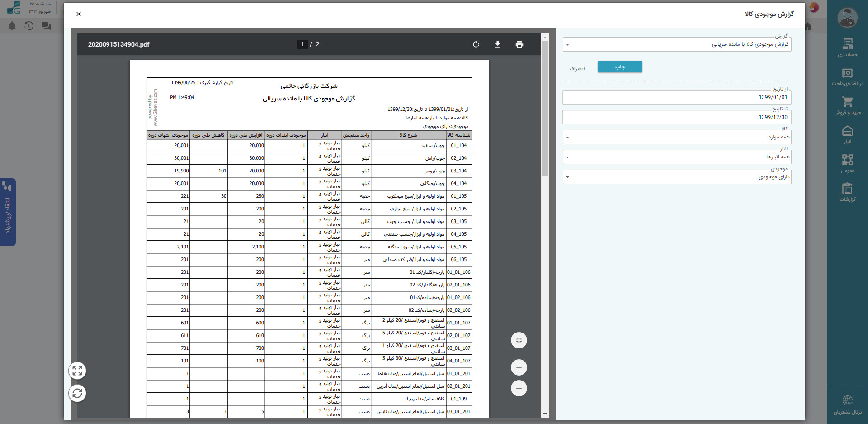Click the report title 'گزارش موجودی کالا با مانده سریالی' in PDF
The width and height of the screenshot is (868, 424).
point(309,99)
